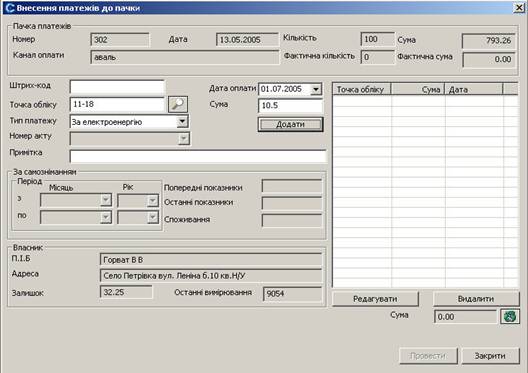Open the Дата оплати date dropdown
The image size is (528, 373).
point(316,89)
